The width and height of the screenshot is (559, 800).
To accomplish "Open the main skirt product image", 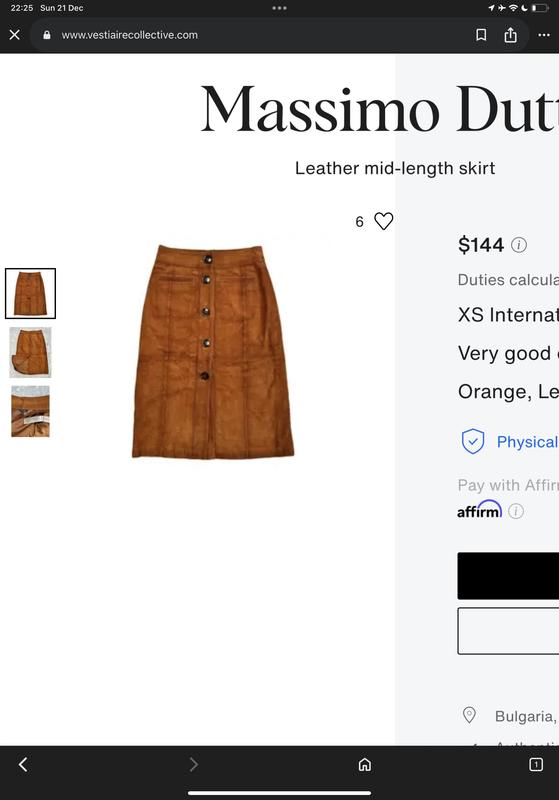I will click(213, 351).
